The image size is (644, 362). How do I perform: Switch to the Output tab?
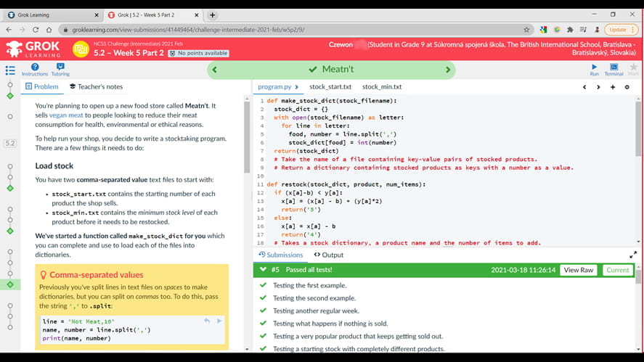(328, 255)
